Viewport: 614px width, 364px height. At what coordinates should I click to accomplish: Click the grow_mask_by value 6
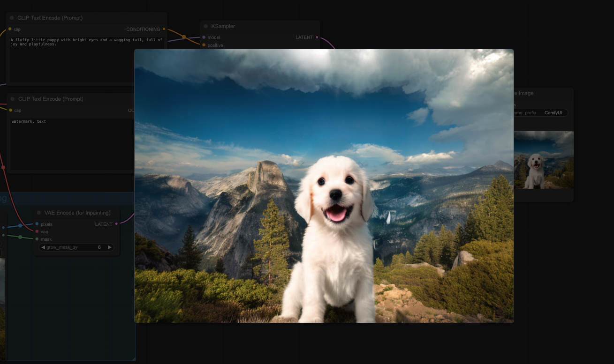click(x=99, y=247)
